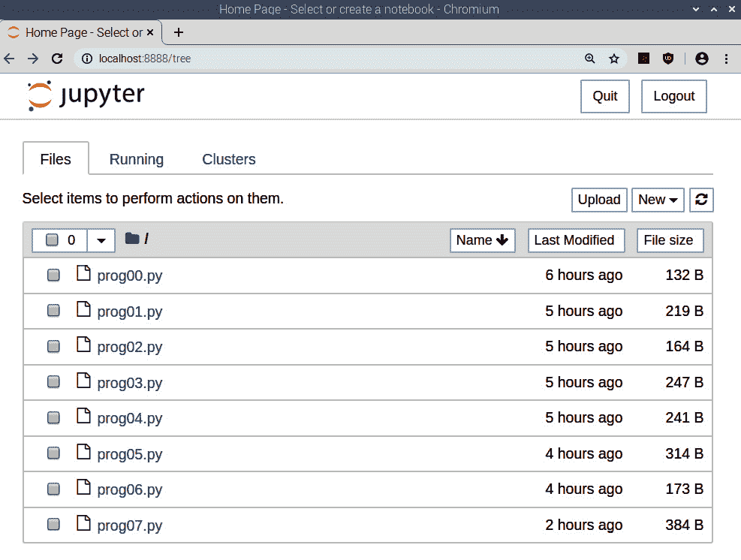Click the browser profile icon
The width and height of the screenshot is (741, 560).
pyautogui.click(x=701, y=58)
